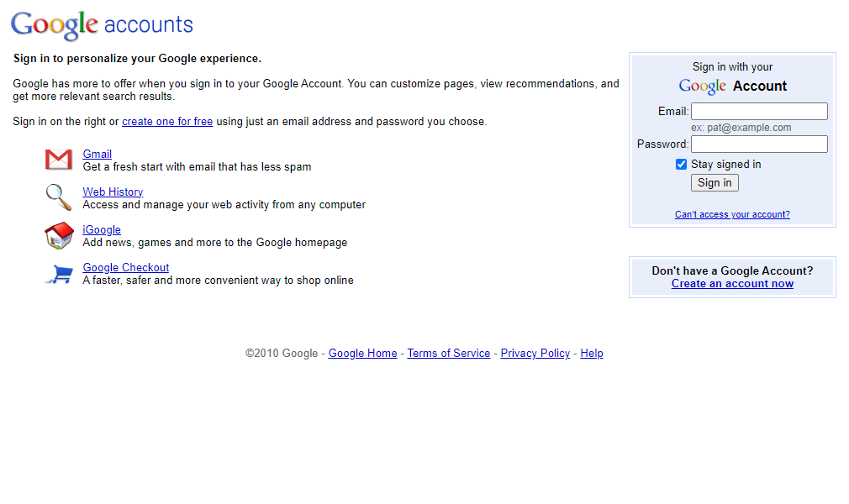Follow the create one for free link
849x504 pixels.
167,121
